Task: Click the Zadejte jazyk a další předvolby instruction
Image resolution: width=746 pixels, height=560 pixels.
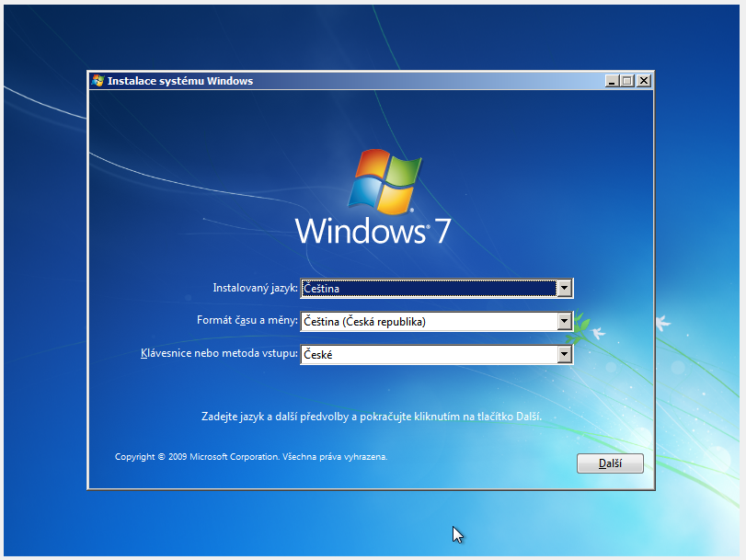Action: [x=372, y=417]
